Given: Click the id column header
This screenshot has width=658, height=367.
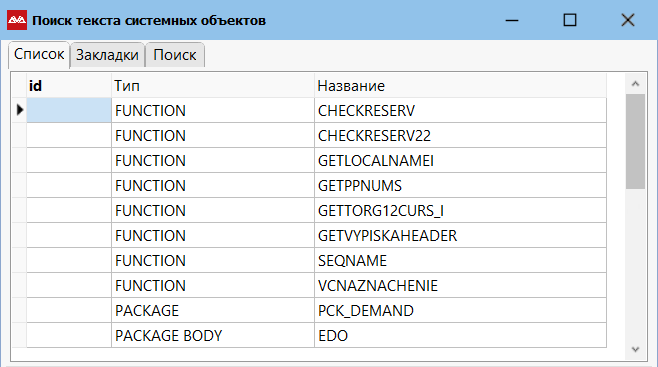Looking at the screenshot, I should pos(69,86).
